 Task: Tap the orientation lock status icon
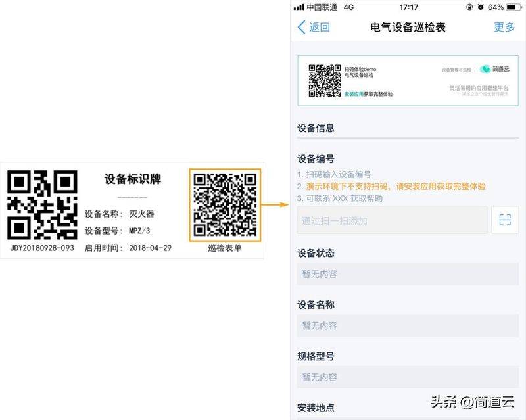click(x=469, y=7)
